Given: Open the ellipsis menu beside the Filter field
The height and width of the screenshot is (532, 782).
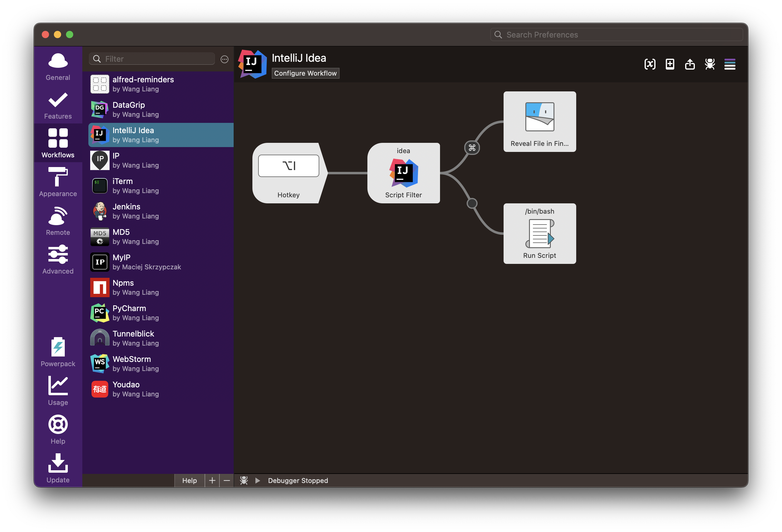Looking at the screenshot, I should click(x=224, y=59).
